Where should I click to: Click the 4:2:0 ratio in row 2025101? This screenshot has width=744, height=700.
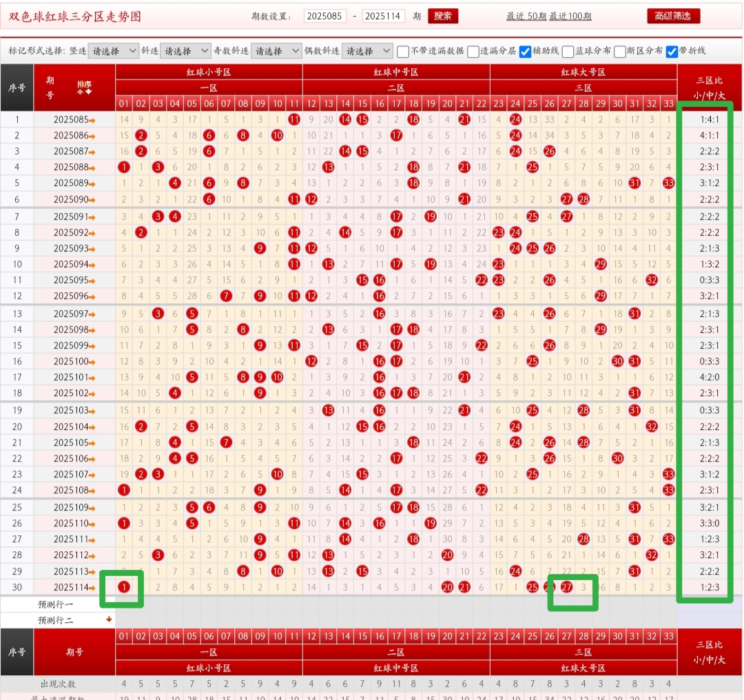pos(709,378)
